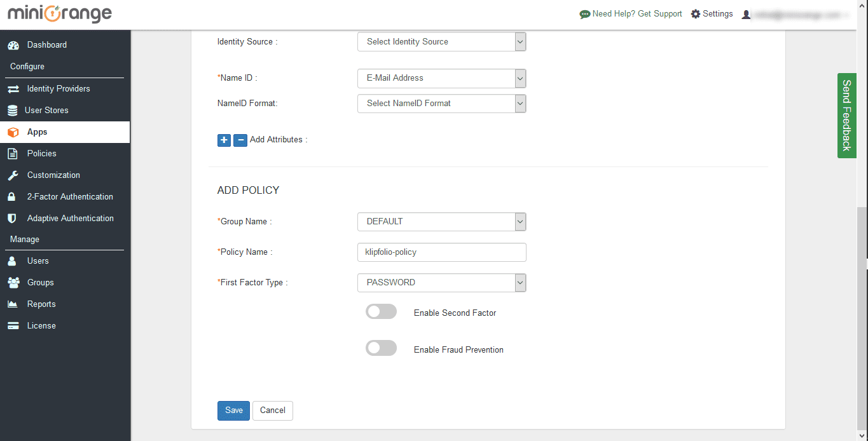
Task: Click the Dashboard gauge icon
Action: point(13,45)
